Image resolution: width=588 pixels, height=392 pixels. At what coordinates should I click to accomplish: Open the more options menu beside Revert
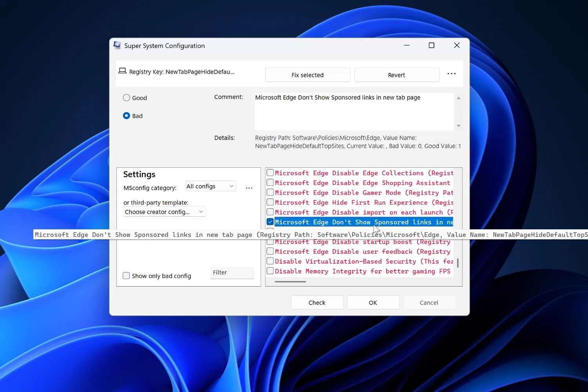[452, 74]
